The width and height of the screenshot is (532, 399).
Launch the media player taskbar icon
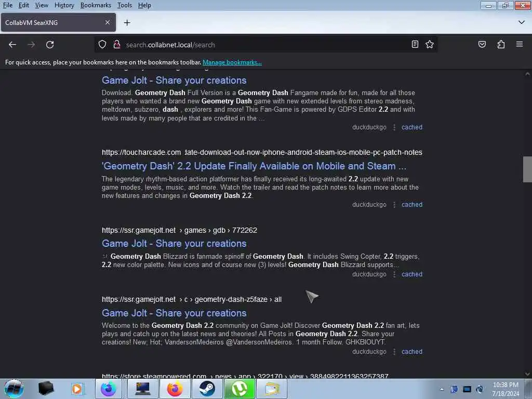pos(77,389)
